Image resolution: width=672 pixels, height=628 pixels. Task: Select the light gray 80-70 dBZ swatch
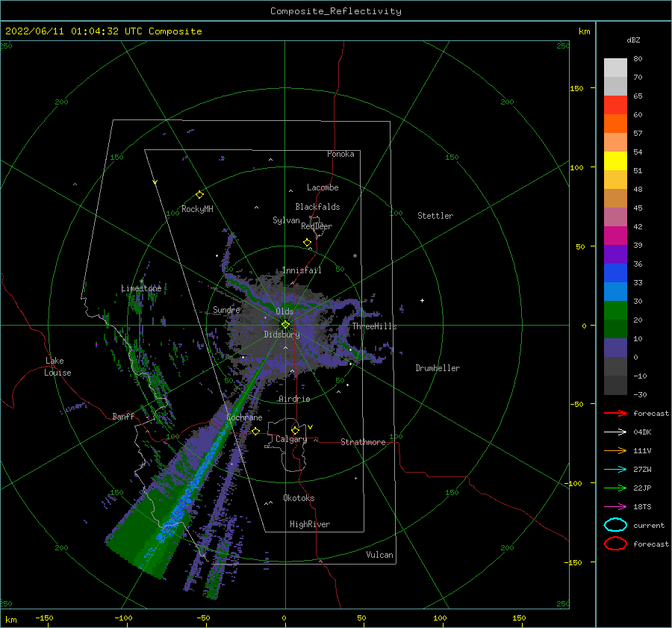click(x=615, y=68)
